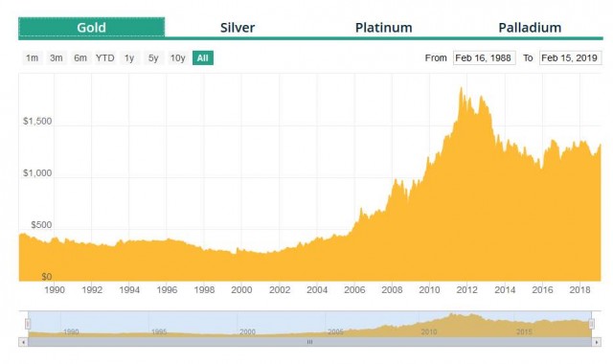Select the Gold tab
The width and height of the screenshot is (613, 364).
92,28
